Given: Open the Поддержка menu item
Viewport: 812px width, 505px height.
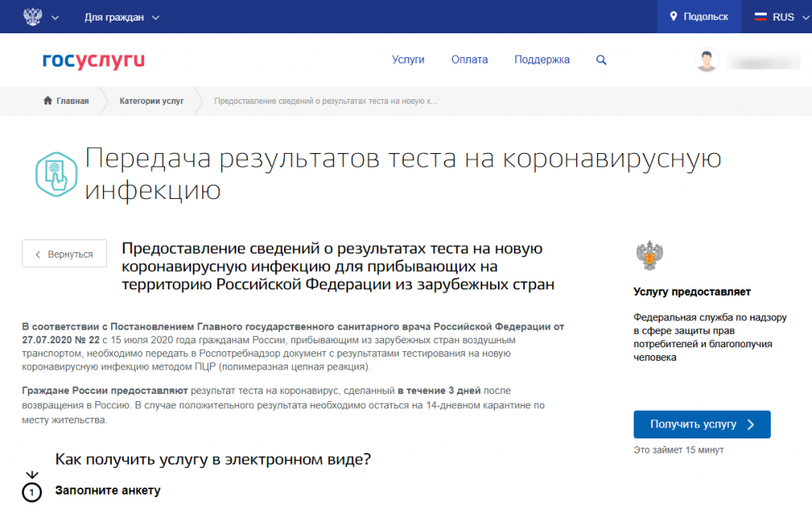Looking at the screenshot, I should coord(542,59).
